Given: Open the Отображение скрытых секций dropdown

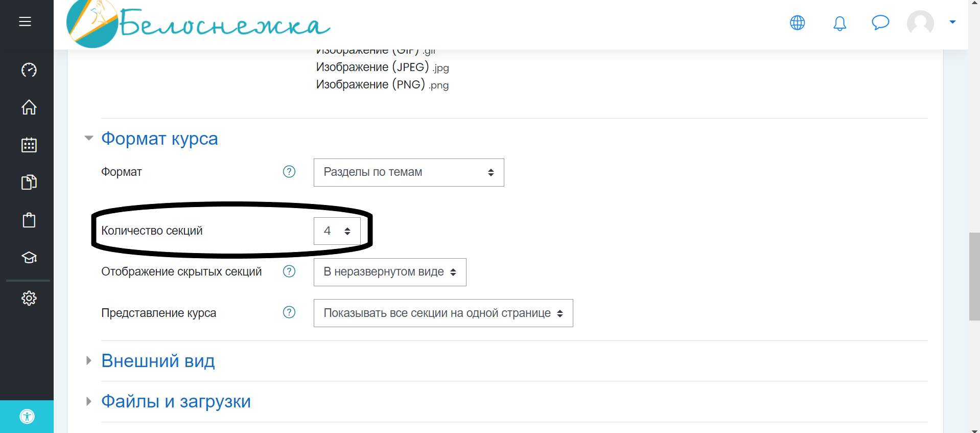Looking at the screenshot, I should 389,272.
